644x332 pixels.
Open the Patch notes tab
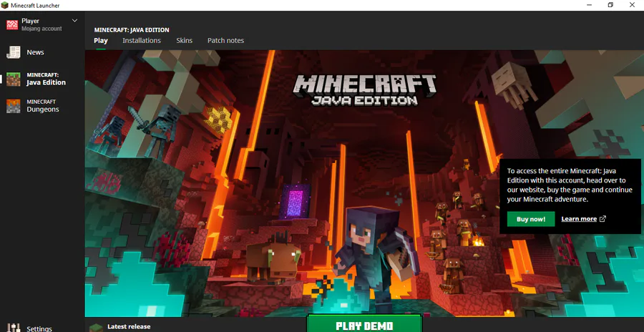coord(225,41)
